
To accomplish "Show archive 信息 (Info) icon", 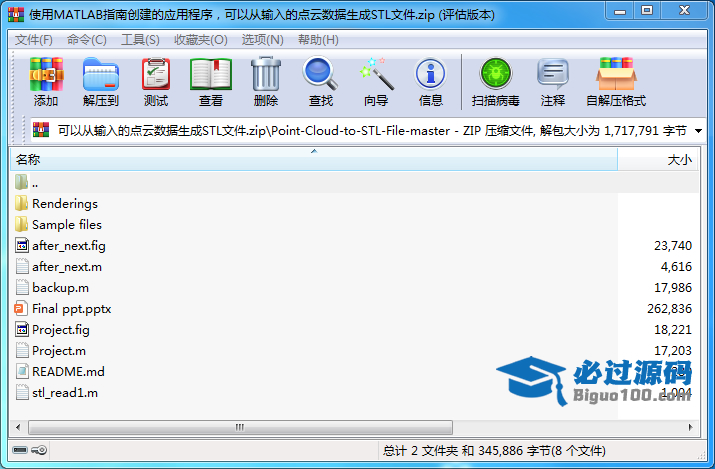I will 430,74.
